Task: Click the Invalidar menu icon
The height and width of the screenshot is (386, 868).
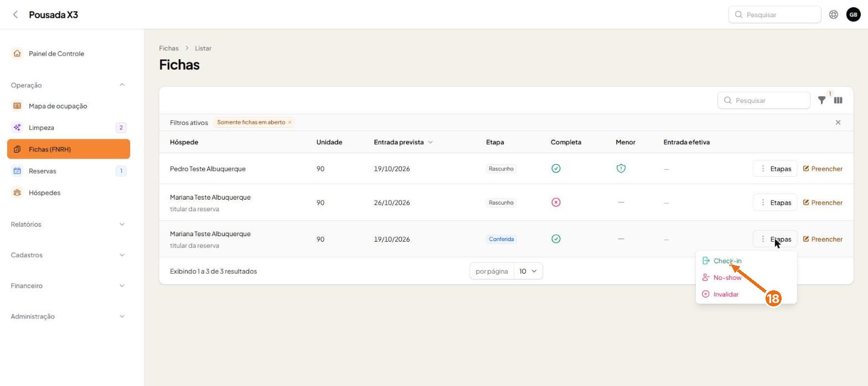Action: tap(706, 294)
